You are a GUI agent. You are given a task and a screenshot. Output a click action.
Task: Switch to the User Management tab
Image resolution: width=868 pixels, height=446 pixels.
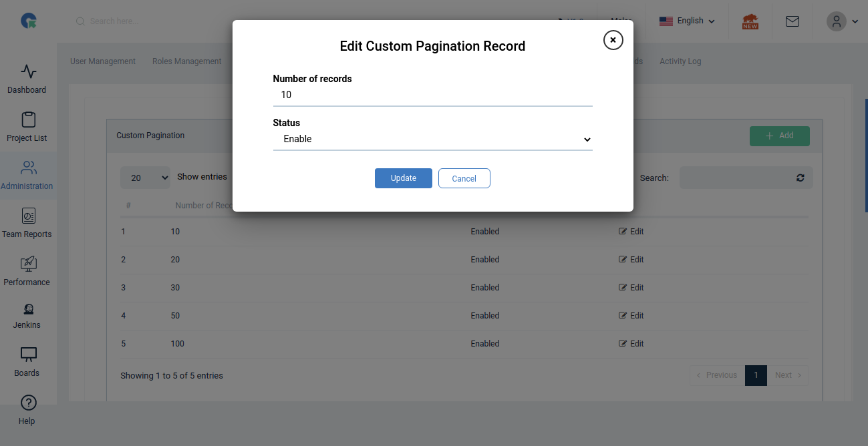103,61
